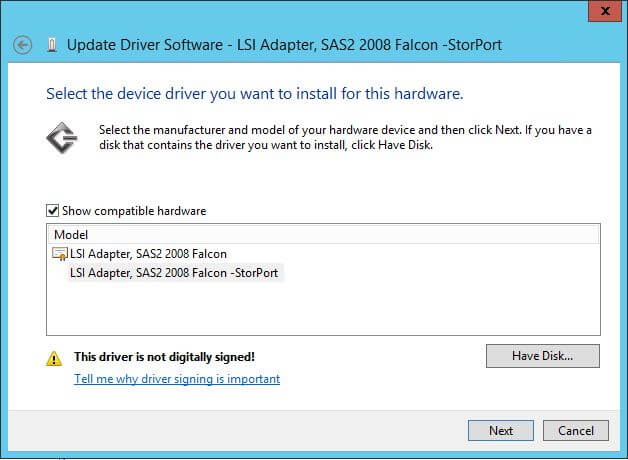The image size is (628, 460).
Task: Toggle the Show compatible hardware checkbox
Action: point(53,211)
